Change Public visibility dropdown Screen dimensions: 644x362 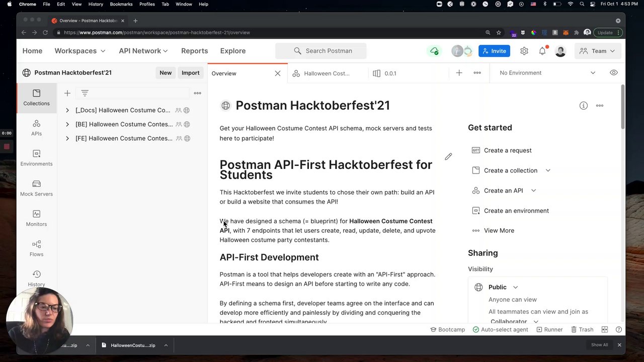click(503, 287)
